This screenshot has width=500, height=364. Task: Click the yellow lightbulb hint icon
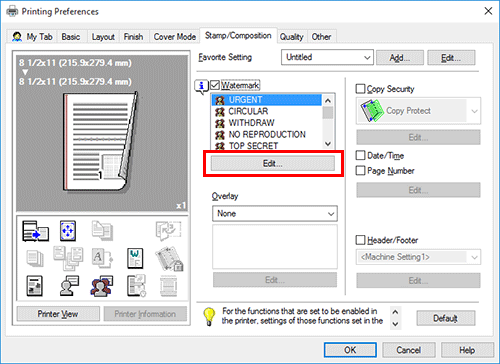209,316
